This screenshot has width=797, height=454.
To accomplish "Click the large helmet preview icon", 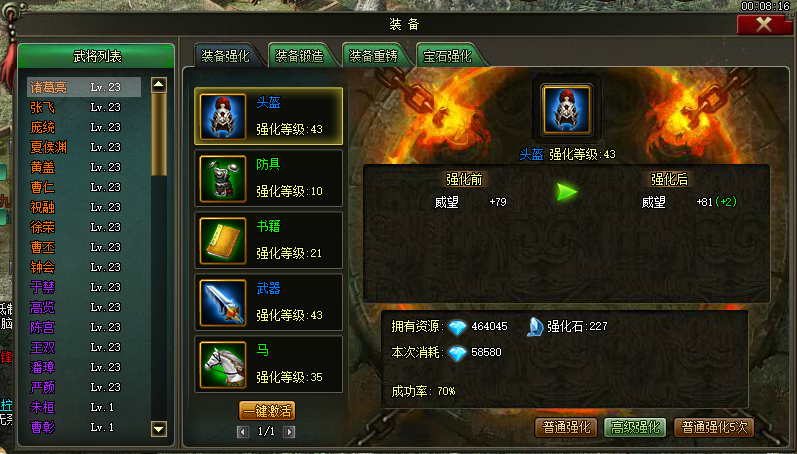I will click(x=566, y=110).
